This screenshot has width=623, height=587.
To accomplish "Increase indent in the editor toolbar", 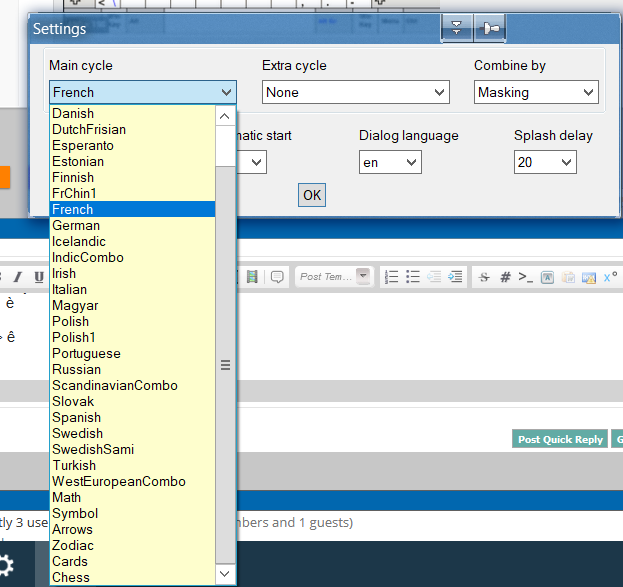I will pyautogui.click(x=455, y=277).
